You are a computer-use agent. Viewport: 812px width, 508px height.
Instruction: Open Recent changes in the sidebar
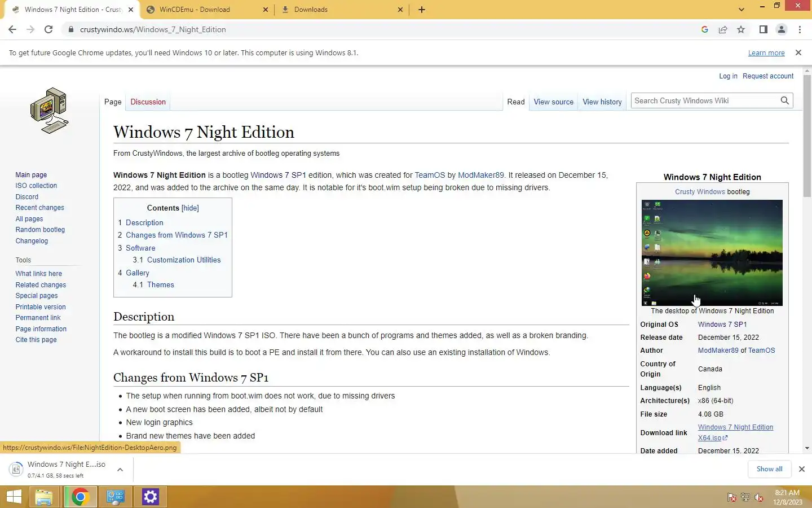tap(39, 207)
